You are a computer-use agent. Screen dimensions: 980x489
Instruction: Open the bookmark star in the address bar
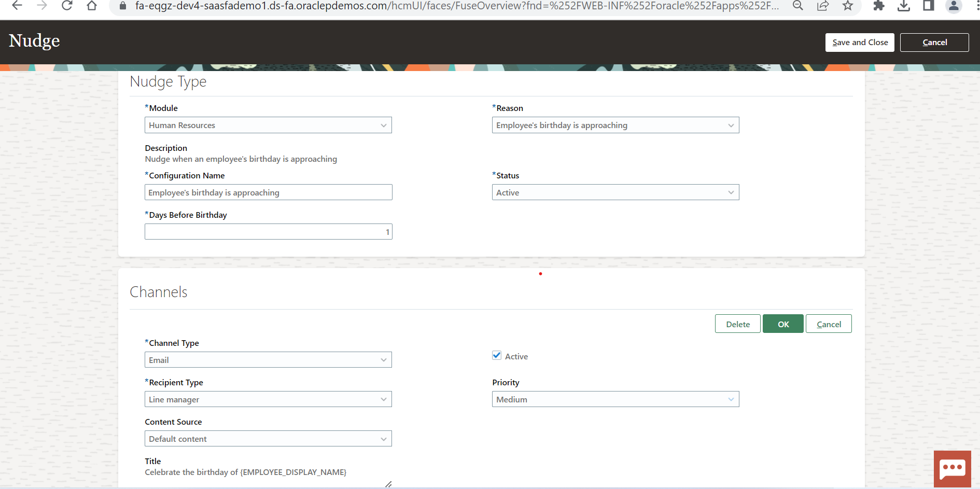[848, 6]
